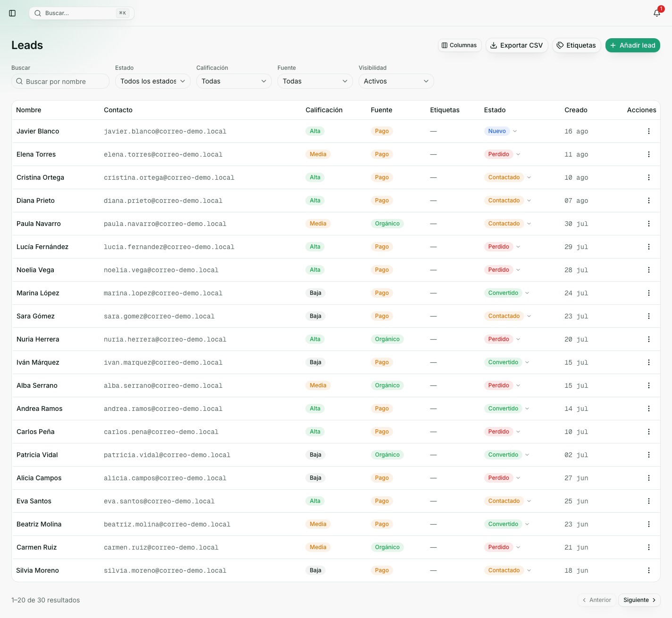
Task: Select the Contacto column header
Action: (x=118, y=110)
